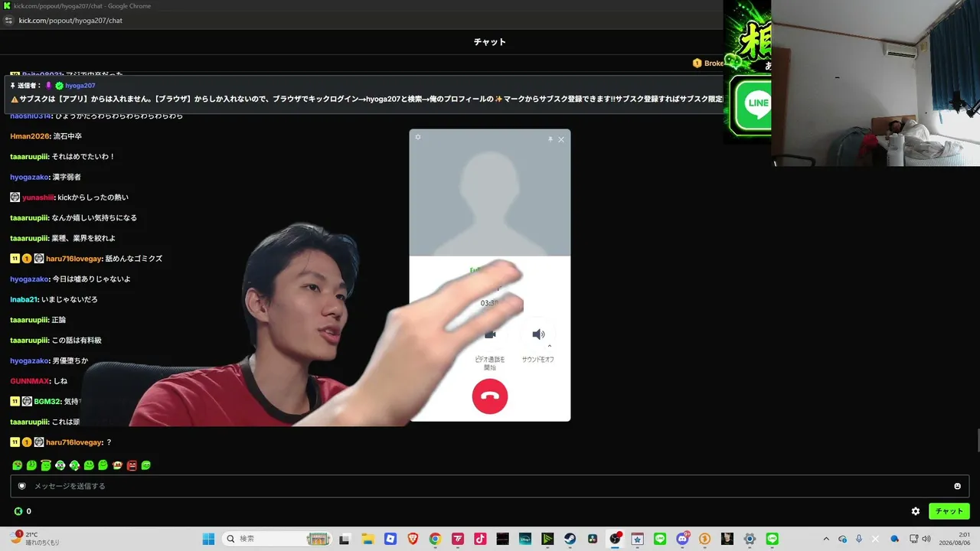Click the taskbar search box
This screenshot has height=551, width=980.
pos(277,539)
